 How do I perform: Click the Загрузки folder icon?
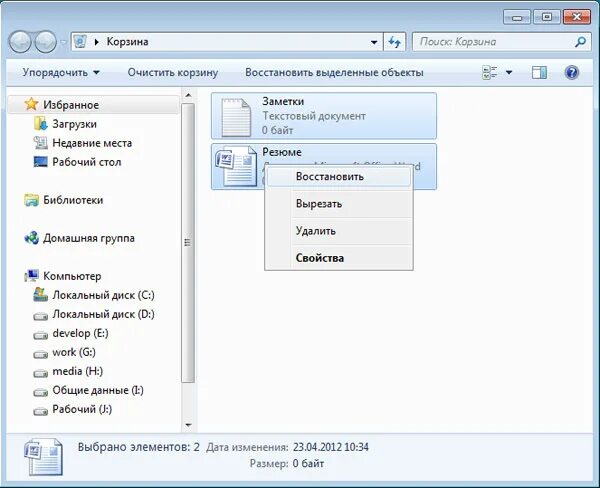tap(40, 124)
